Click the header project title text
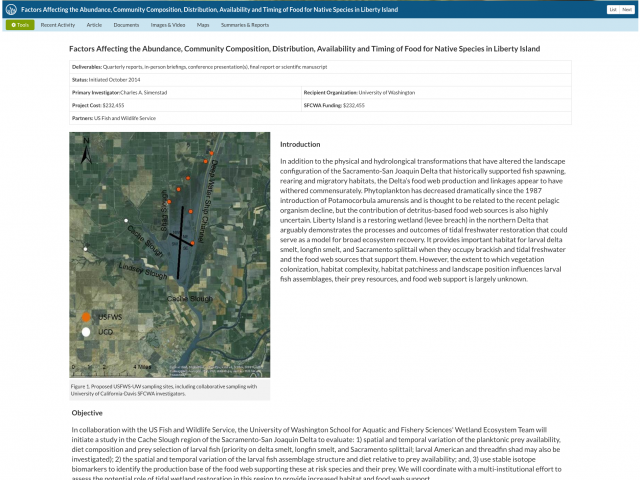 click(209, 9)
